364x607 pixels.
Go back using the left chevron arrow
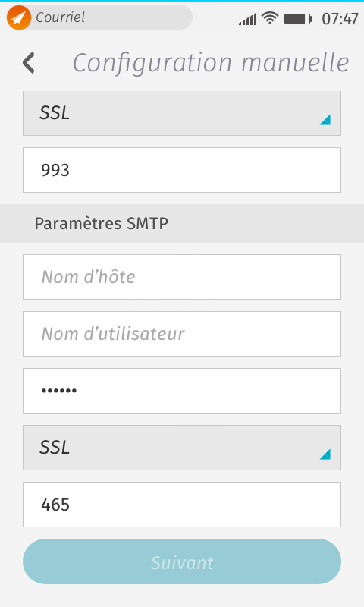(29, 63)
